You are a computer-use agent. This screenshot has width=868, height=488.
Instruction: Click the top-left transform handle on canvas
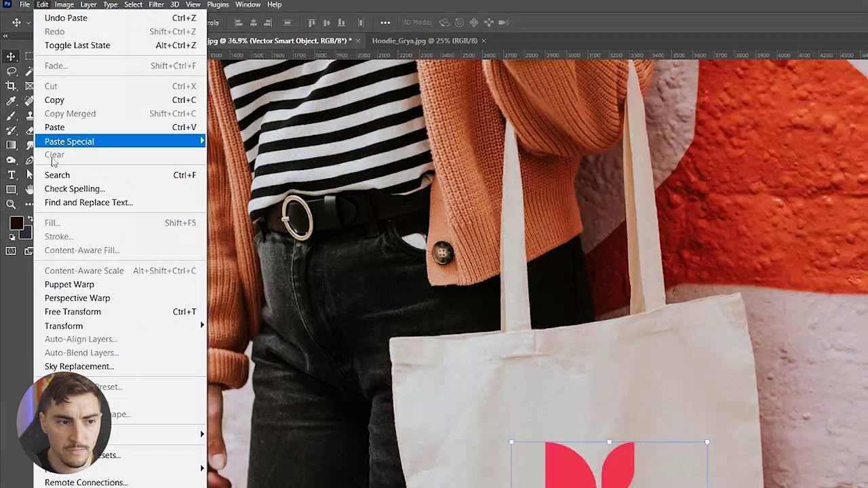point(511,442)
